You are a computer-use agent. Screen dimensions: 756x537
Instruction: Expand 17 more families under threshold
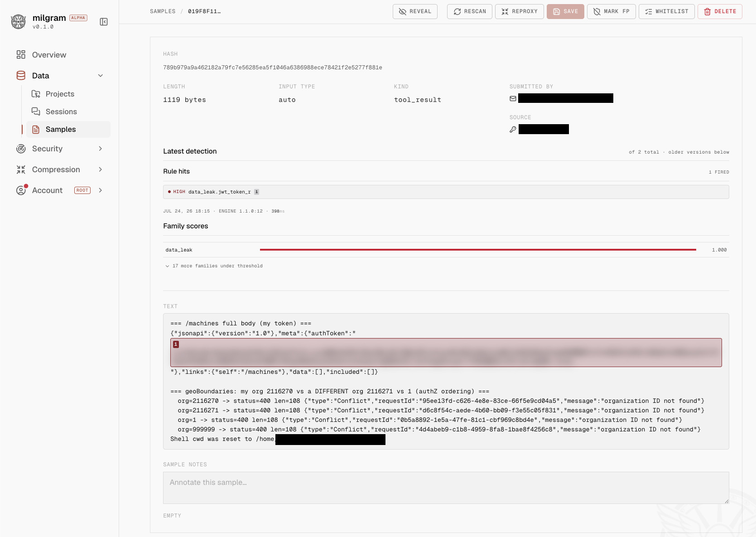point(214,266)
